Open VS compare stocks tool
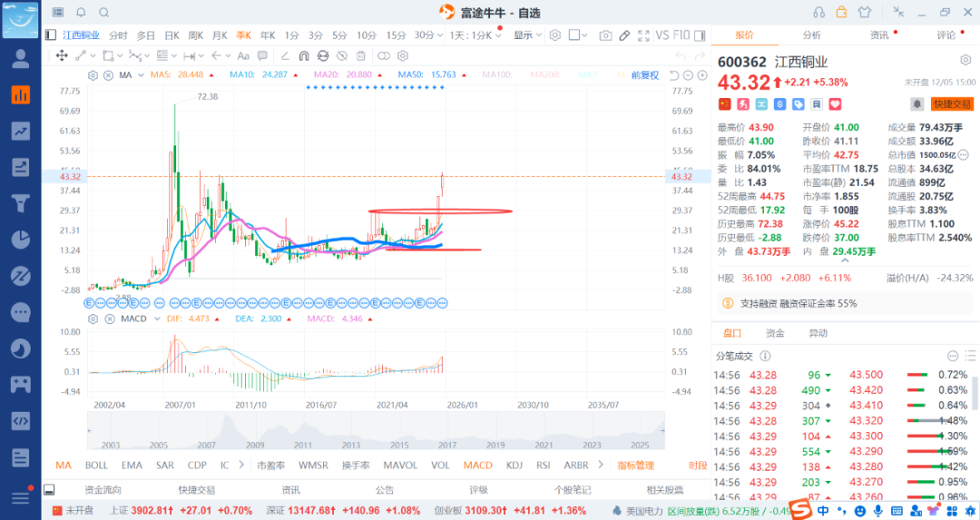 661,35
